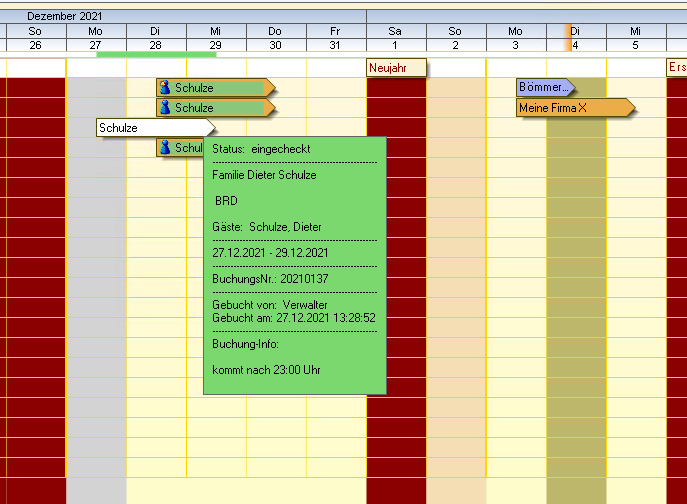Click person icon on the partly hidden booking
Screen dimensions: 687x504
[166, 148]
